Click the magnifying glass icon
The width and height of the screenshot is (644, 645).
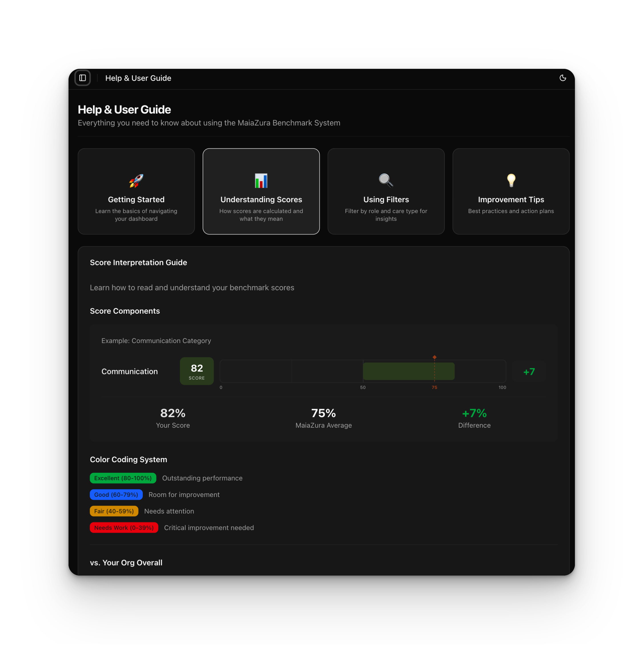pos(386,181)
